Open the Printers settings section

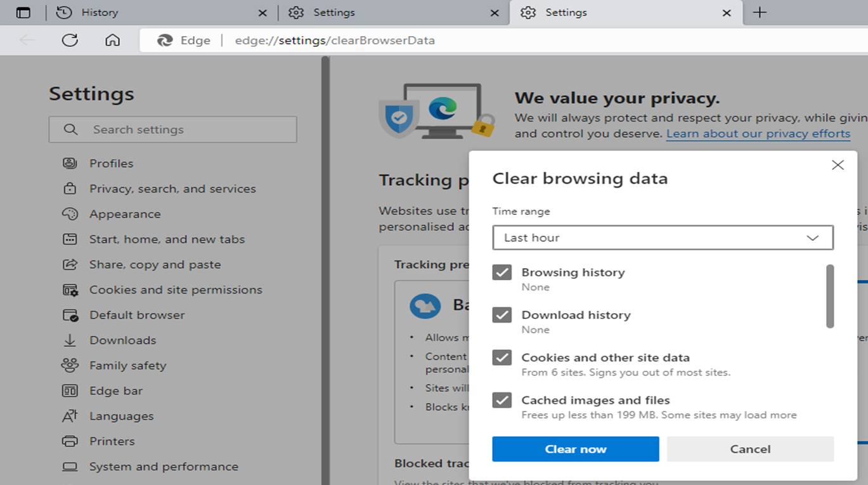(x=112, y=441)
